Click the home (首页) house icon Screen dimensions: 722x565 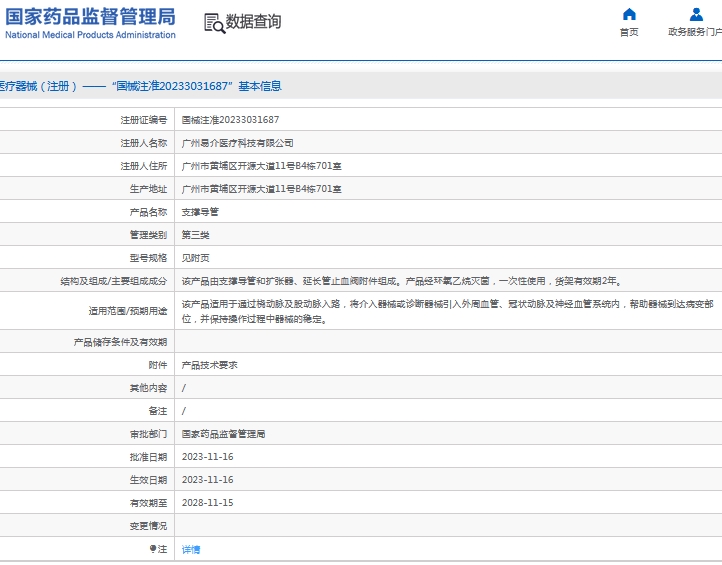pos(629,14)
